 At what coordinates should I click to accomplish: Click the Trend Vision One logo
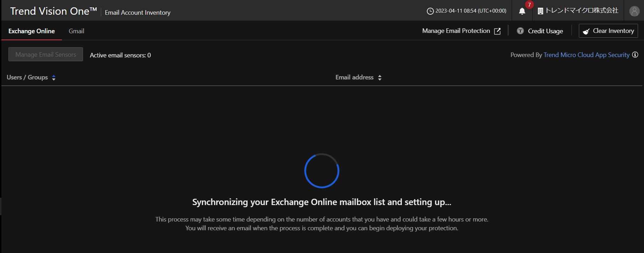point(53,11)
